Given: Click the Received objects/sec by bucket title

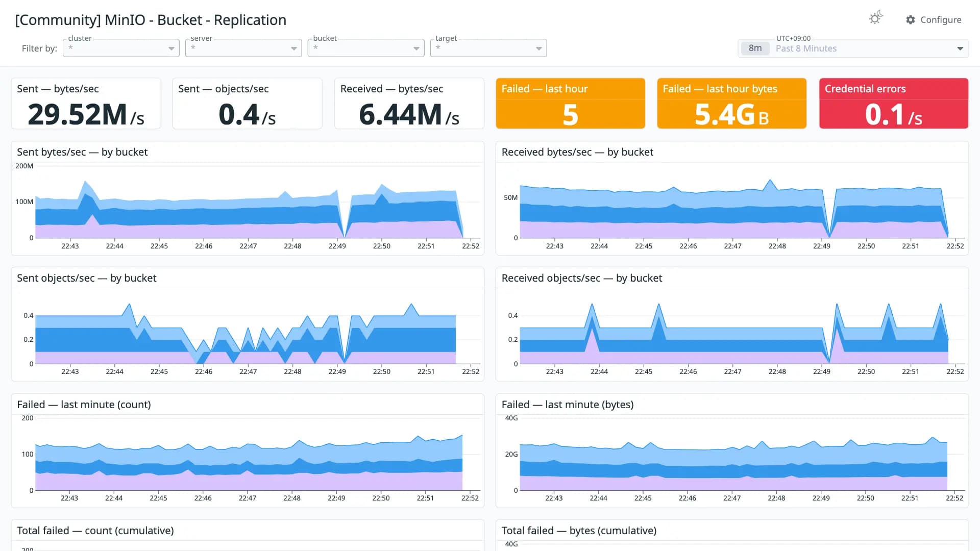Looking at the screenshot, I should click(x=582, y=278).
